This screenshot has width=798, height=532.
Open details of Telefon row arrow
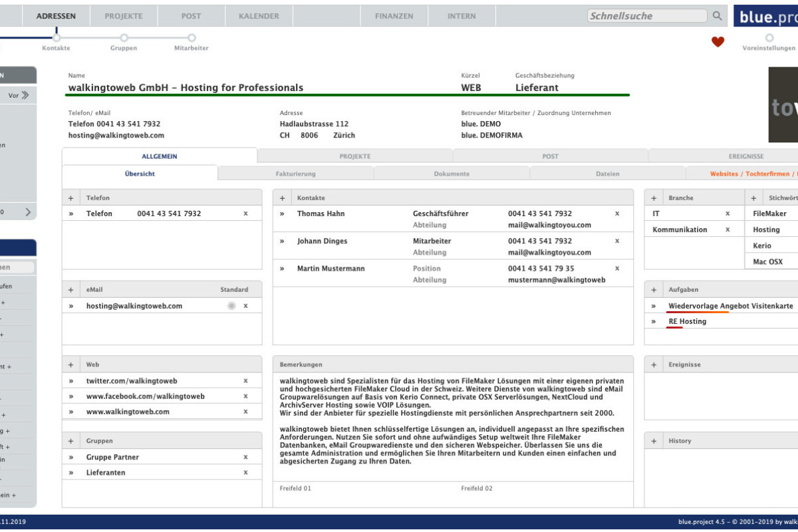pos(71,213)
